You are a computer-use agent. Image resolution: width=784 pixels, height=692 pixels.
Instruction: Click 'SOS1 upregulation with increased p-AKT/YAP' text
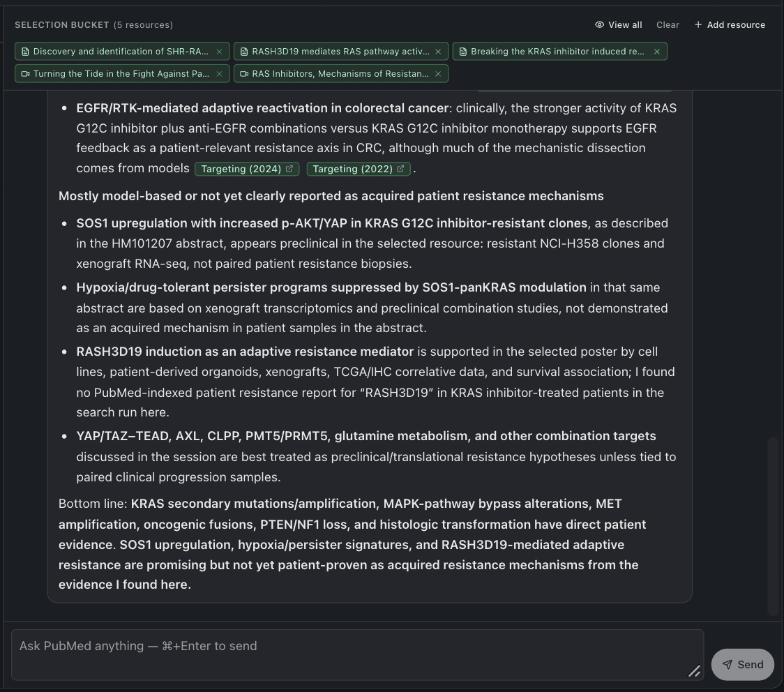pyautogui.click(x=331, y=223)
